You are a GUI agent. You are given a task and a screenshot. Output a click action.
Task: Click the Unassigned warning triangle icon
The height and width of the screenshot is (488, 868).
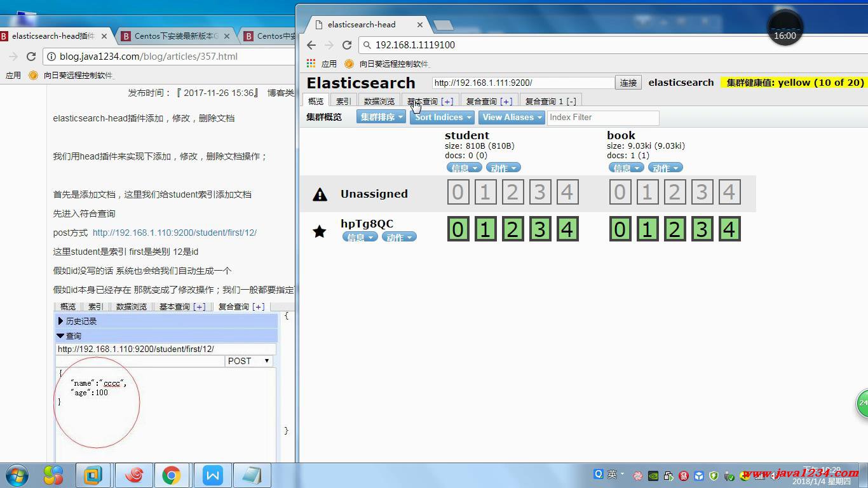[x=320, y=194]
